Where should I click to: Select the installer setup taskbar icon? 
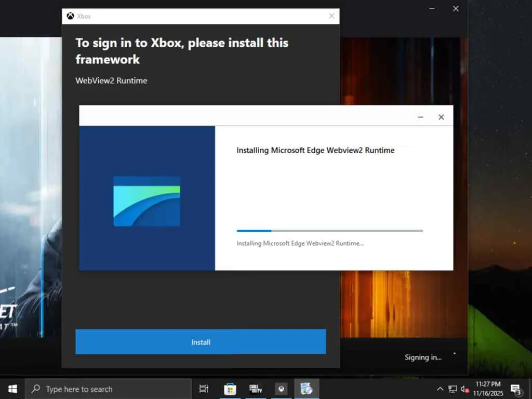[307, 389]
